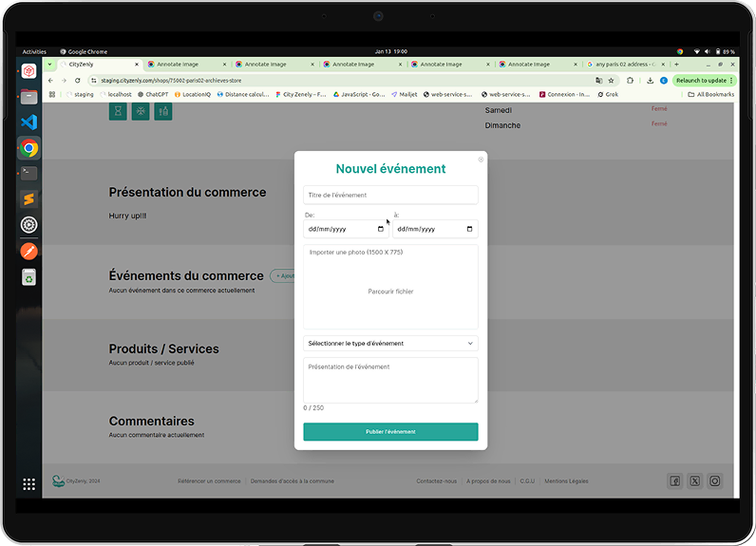Open Terminal from the dock
Viewport: 756px width, 546px height.
coord(28,174)
